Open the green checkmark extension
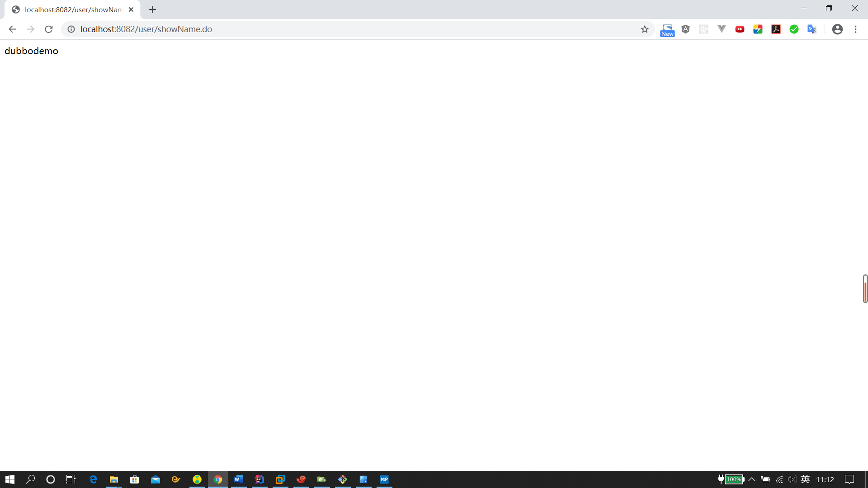868x488 pixels. [x=794, y=29]
